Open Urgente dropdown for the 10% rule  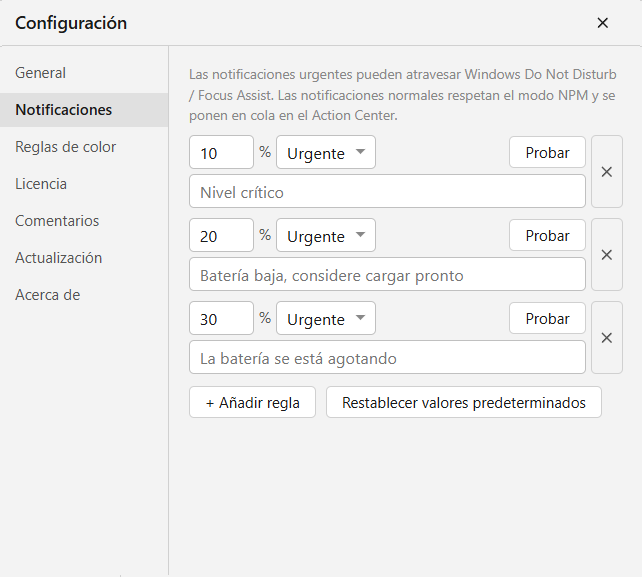(x=326, y=152)
